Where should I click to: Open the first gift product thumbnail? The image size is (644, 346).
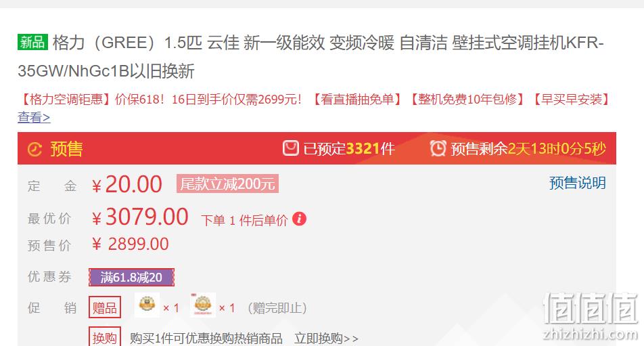(147, 305)
